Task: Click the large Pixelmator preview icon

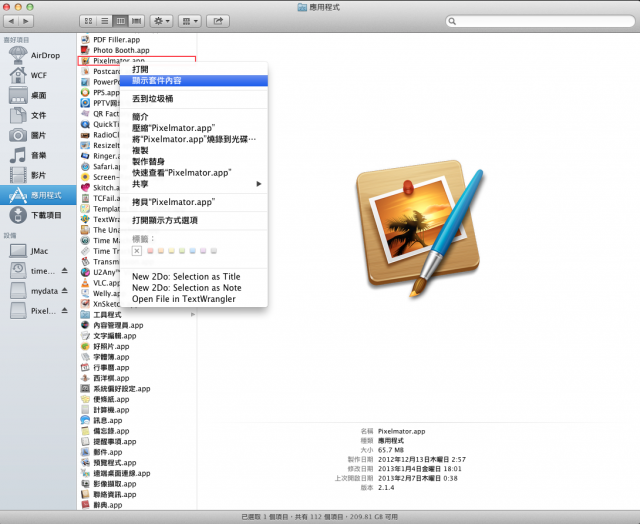Action: [420, 228]
